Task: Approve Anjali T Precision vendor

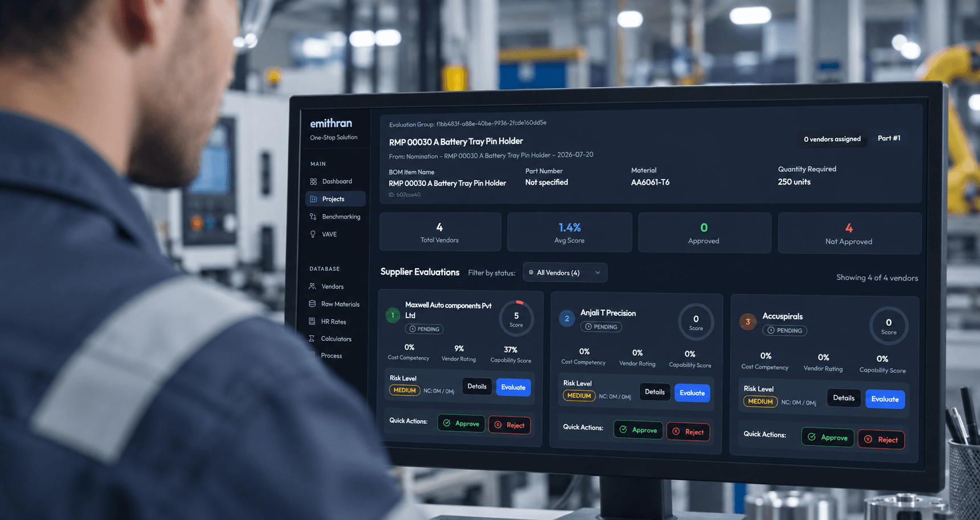Action: [638, 430]
